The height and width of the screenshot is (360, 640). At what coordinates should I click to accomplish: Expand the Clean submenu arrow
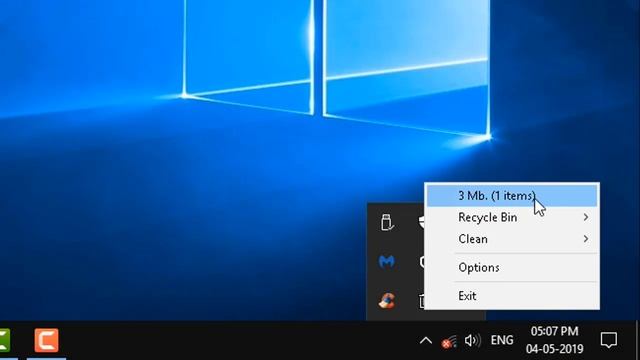(x=586, y=239)
